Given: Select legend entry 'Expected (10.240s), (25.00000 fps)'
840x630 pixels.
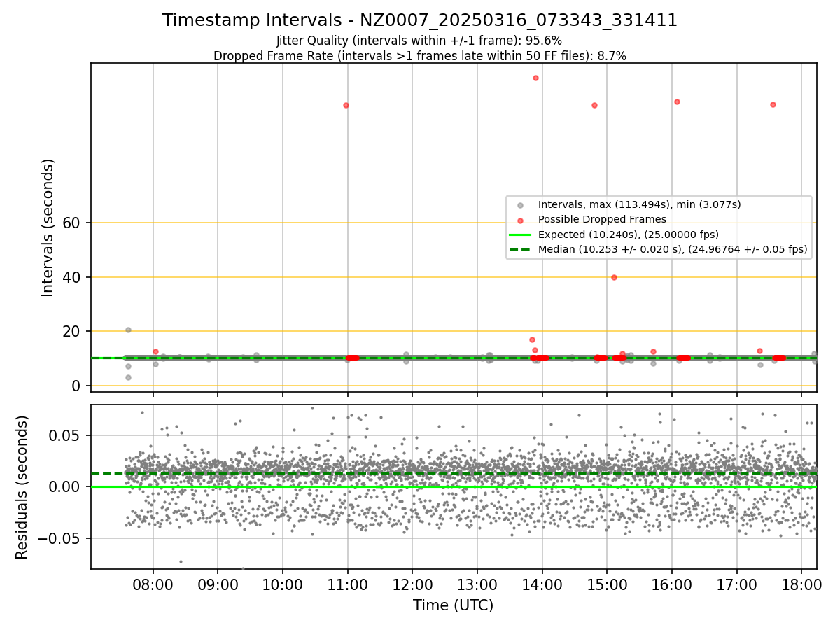Looking at the screenshot, I should (x=629, y=234).
